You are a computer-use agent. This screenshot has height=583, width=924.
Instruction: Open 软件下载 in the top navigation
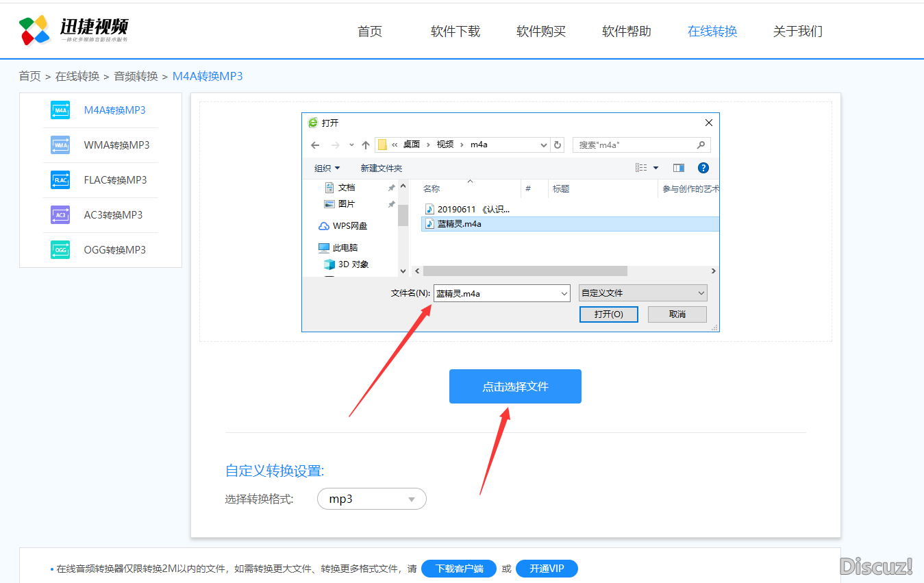point(455,32)
